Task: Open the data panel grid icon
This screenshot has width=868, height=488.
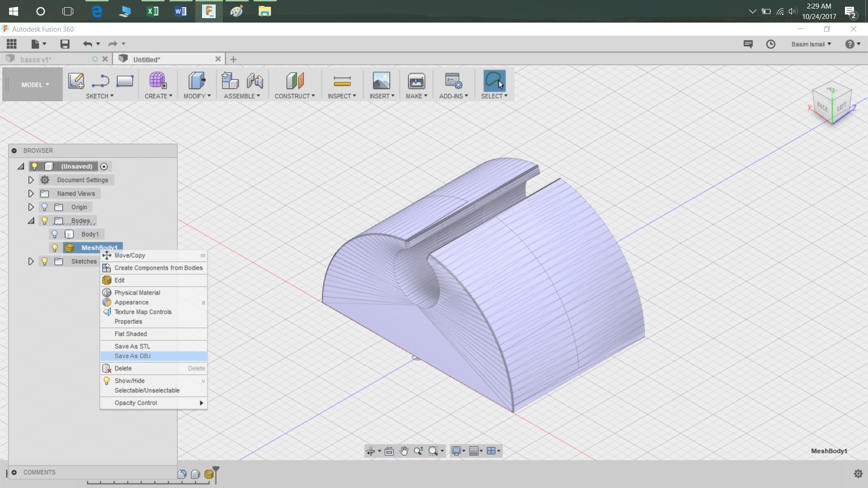Action: (x=12, y=44)
